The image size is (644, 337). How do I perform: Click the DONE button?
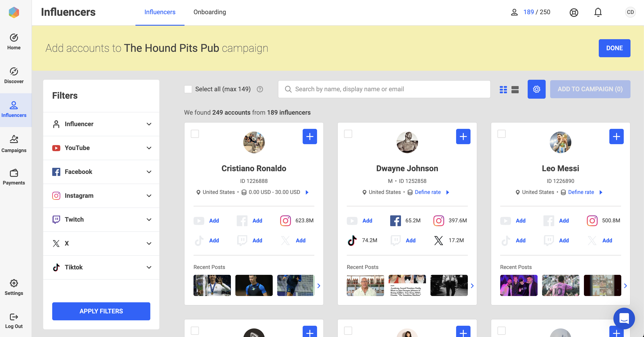pos(614,48)
